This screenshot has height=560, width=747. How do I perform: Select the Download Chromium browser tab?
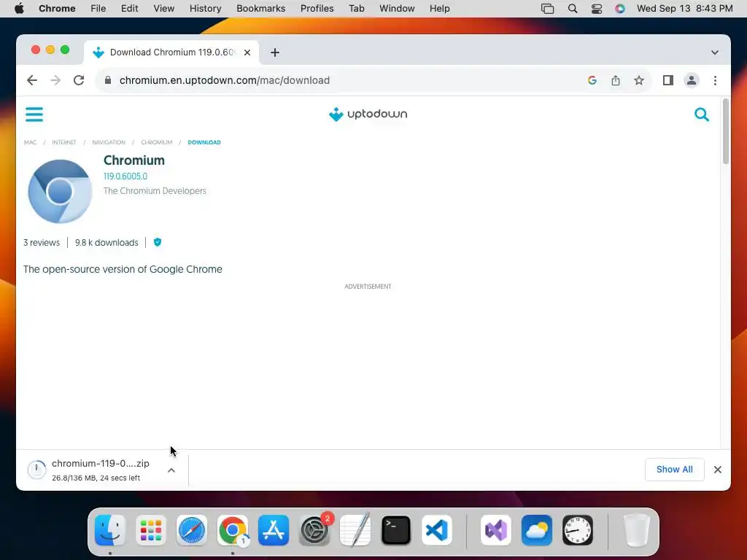tap(171, 52)
